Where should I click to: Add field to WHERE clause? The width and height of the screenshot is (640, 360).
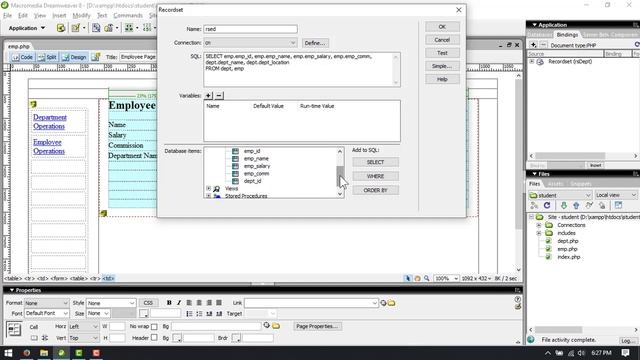[x=376, y=176]
